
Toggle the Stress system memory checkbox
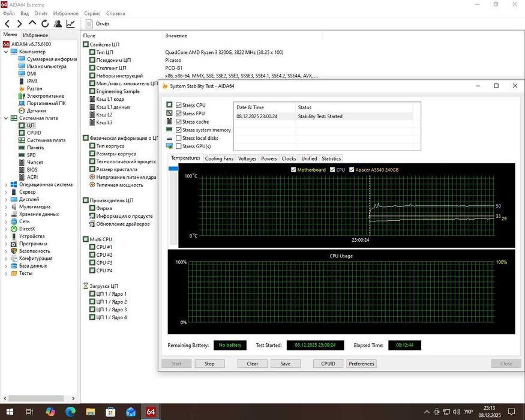178,130
